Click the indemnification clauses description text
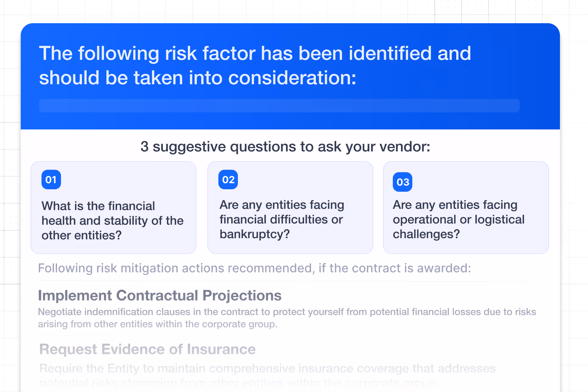This screenshot has width=588, height=392. pos(287,318)
